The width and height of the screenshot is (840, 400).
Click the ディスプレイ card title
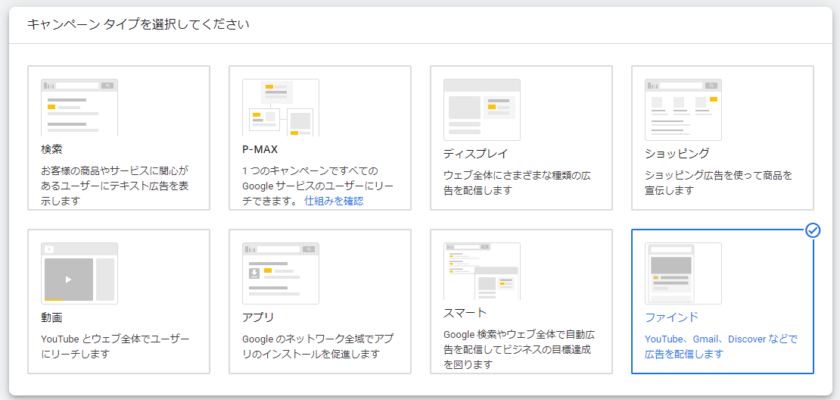(x=476, y=154)
